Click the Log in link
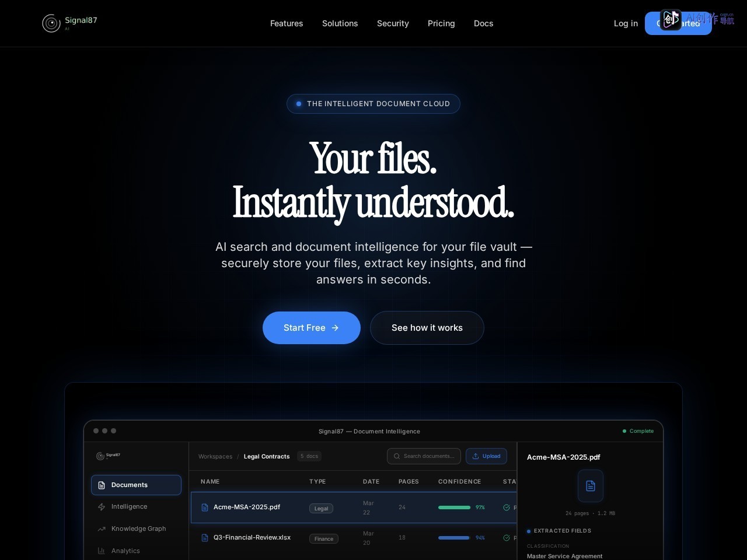 [x=626, y=23]
